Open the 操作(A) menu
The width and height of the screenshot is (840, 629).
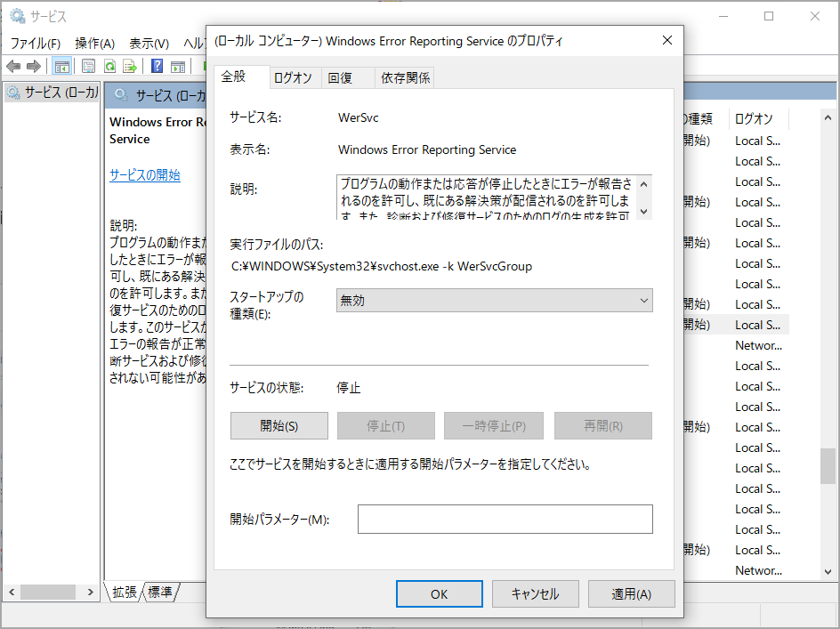(95, 44)
